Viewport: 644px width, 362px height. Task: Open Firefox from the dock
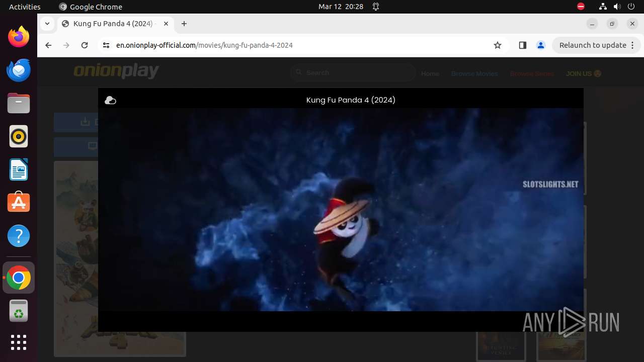[x=19, y=37]
